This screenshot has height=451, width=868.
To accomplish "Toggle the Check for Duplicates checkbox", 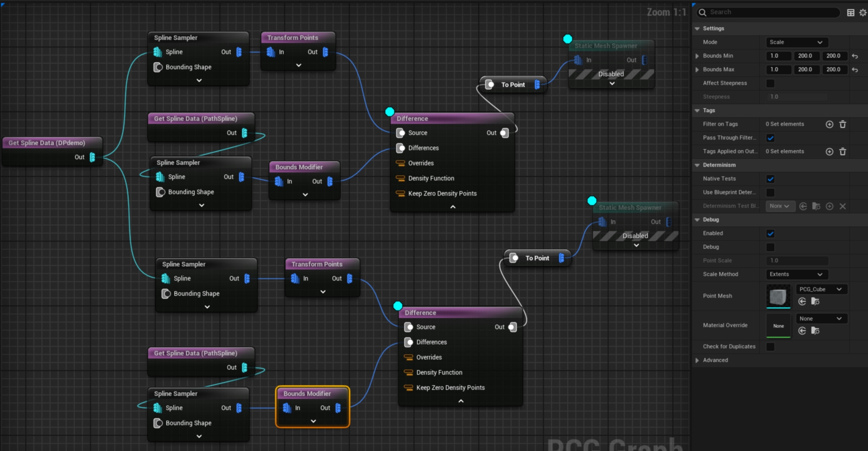I will [x=770, y=347].
